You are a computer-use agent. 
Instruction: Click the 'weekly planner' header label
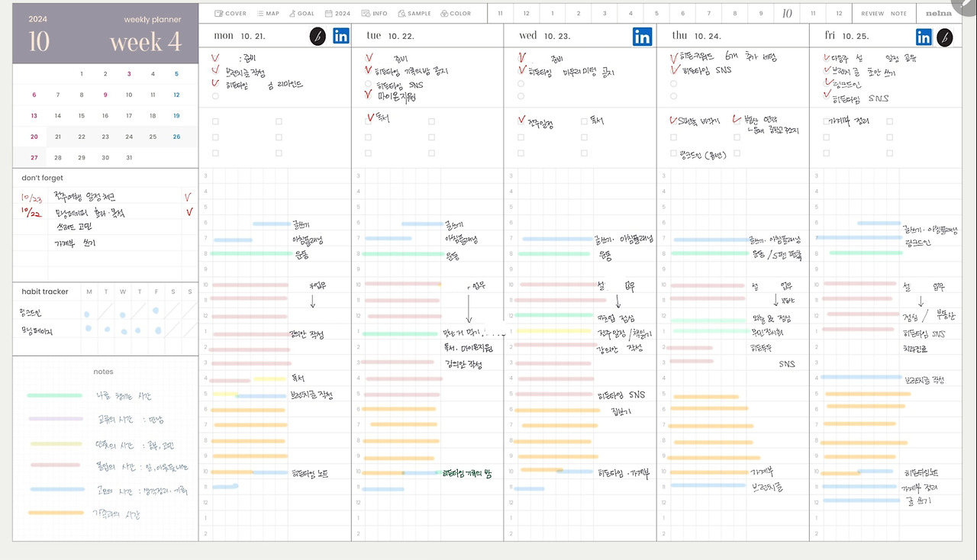[153, 19]
